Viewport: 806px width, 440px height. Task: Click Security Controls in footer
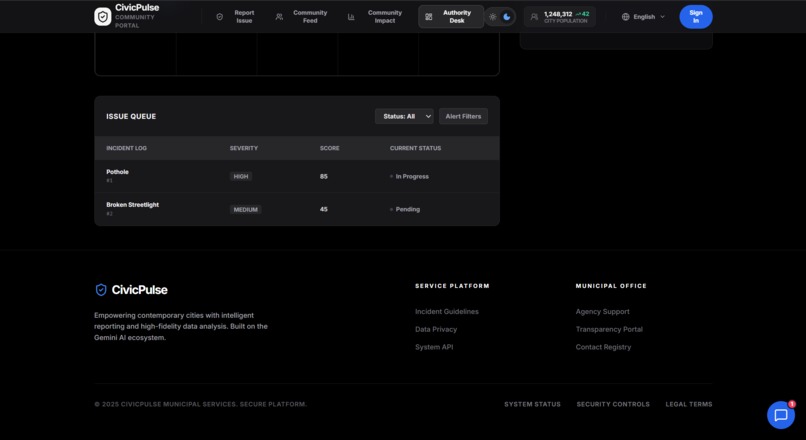[613, 404]
